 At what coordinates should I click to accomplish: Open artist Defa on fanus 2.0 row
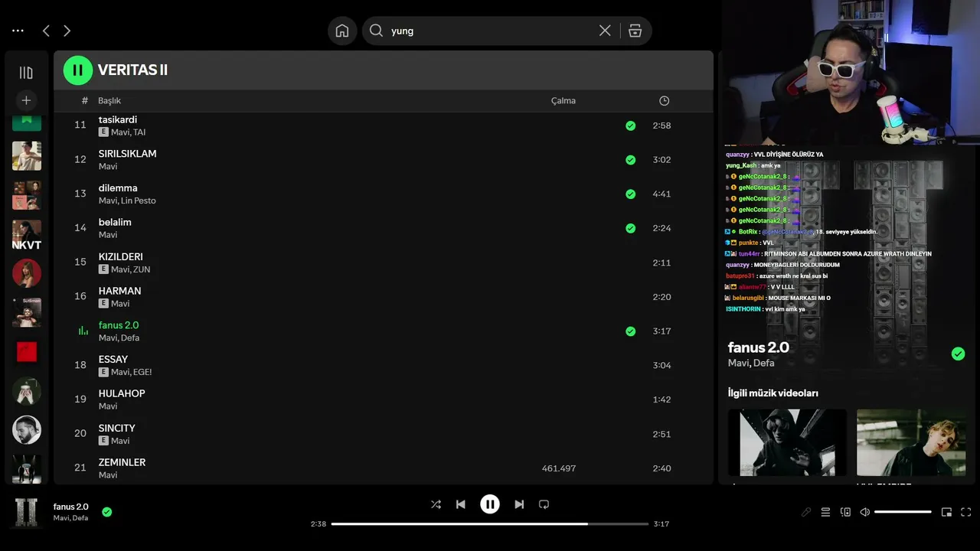130,338
